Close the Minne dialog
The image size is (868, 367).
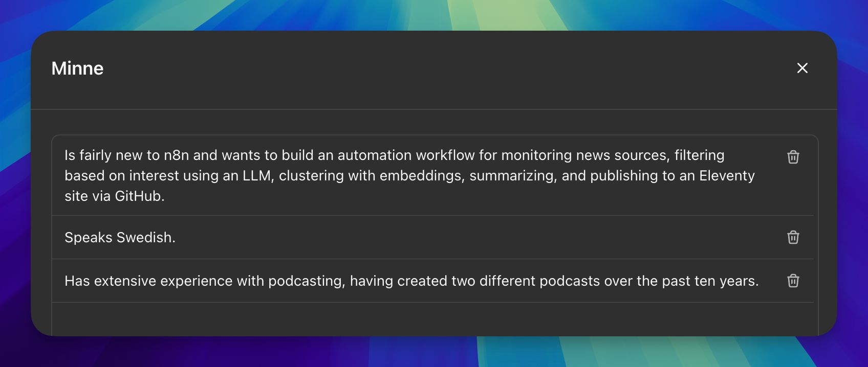pyautogui.click(x=802, y=68)
